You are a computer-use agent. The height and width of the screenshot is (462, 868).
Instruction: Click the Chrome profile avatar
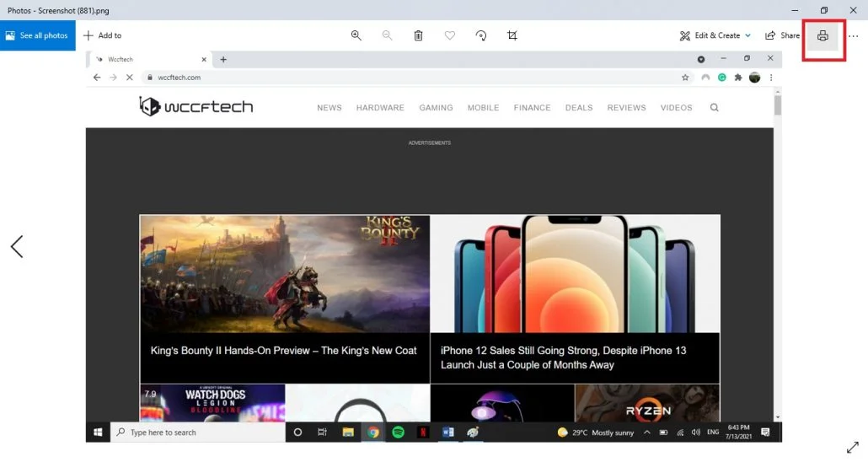click(x=754, y=78)
